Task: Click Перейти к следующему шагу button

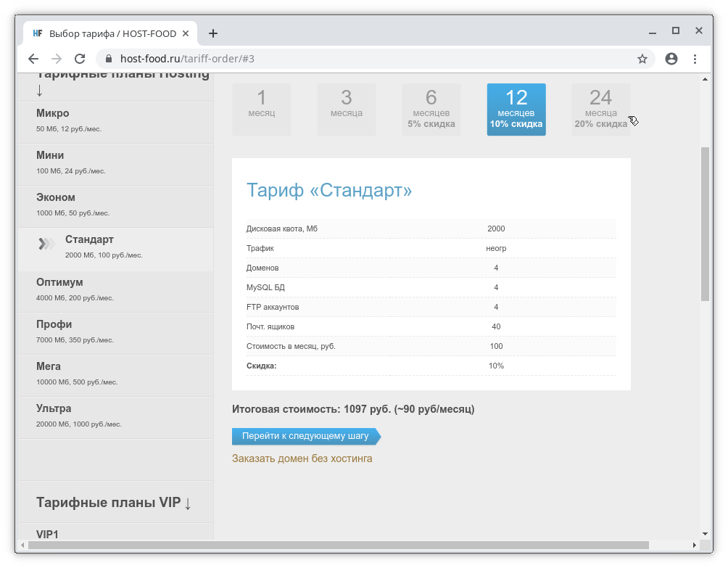Action: tap(305, 436)
